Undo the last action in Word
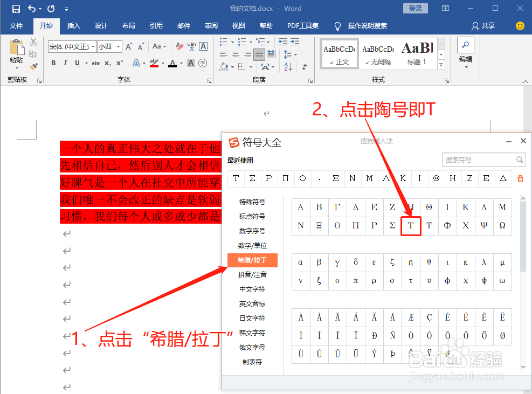The image size is (532, 394). click(32, 9)
